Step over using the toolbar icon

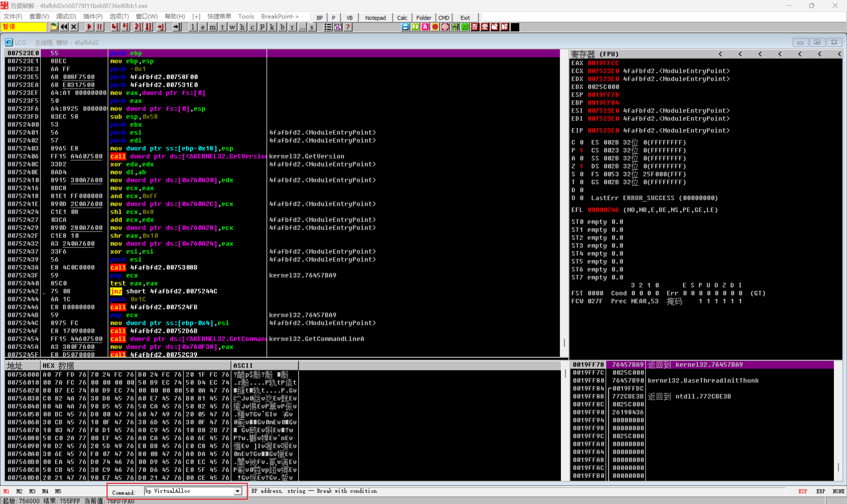tap(126, 27)
